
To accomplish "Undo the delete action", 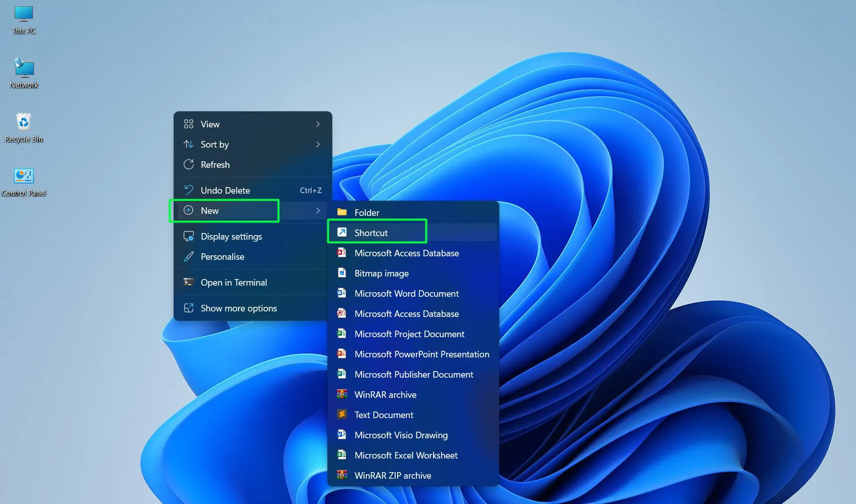I will pyautogui.click(x=225, y=190).
